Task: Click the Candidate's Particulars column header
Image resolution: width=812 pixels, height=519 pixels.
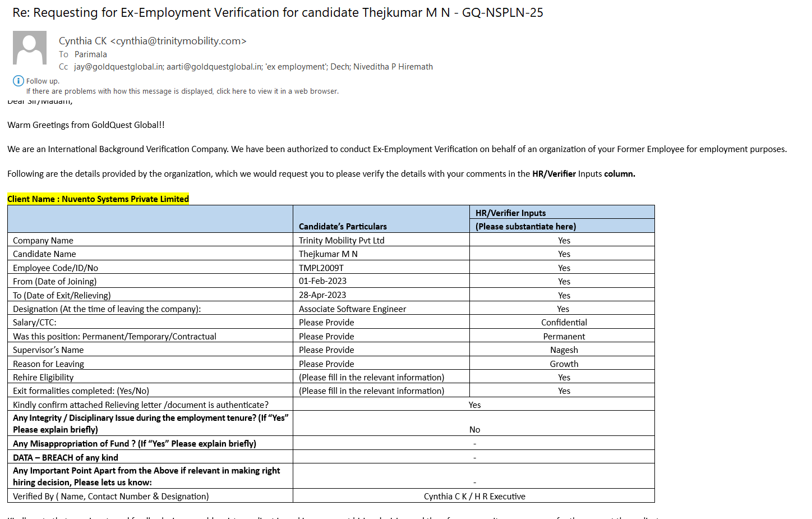Action: [343, 227]
